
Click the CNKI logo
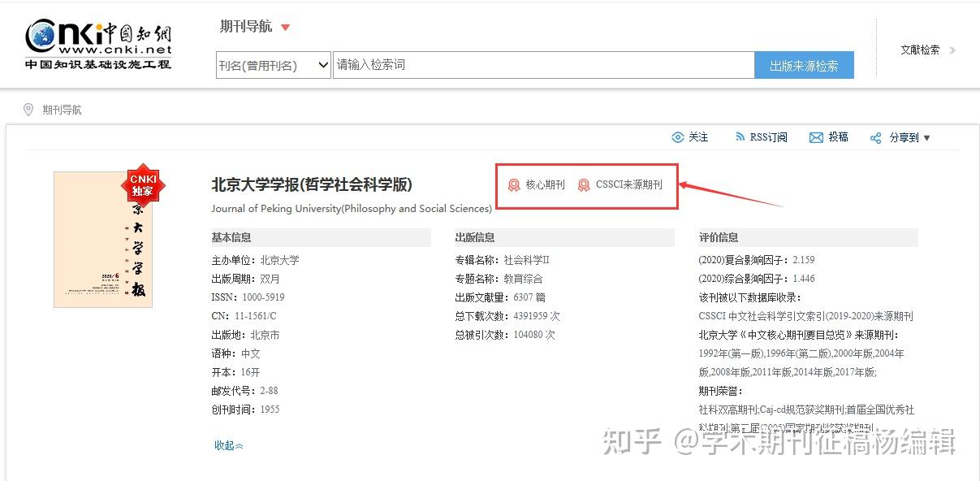click(x=98, y=45)
